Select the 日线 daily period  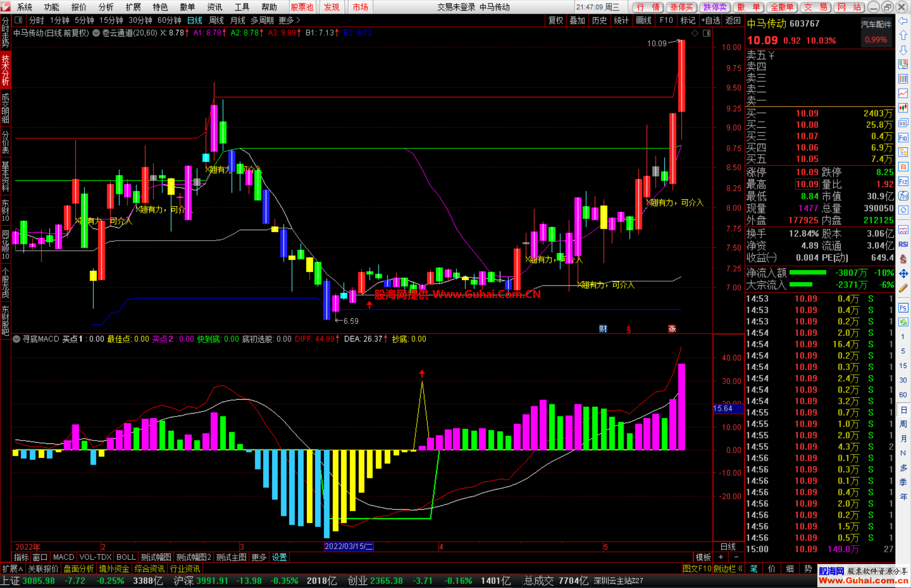194,20
